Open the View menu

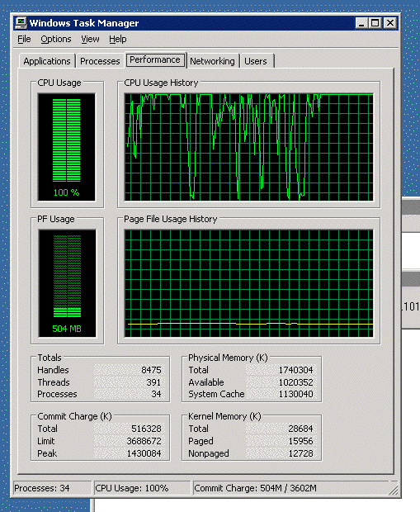point(90,39)
